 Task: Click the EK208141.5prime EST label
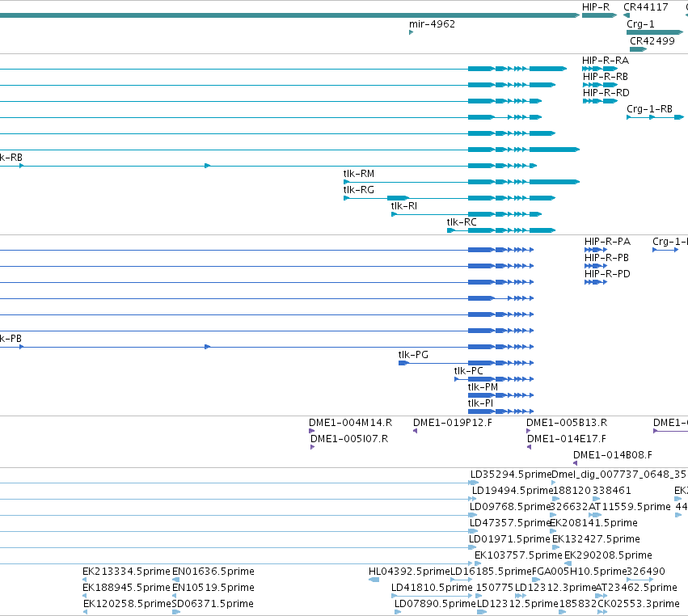tap(593, 523)
